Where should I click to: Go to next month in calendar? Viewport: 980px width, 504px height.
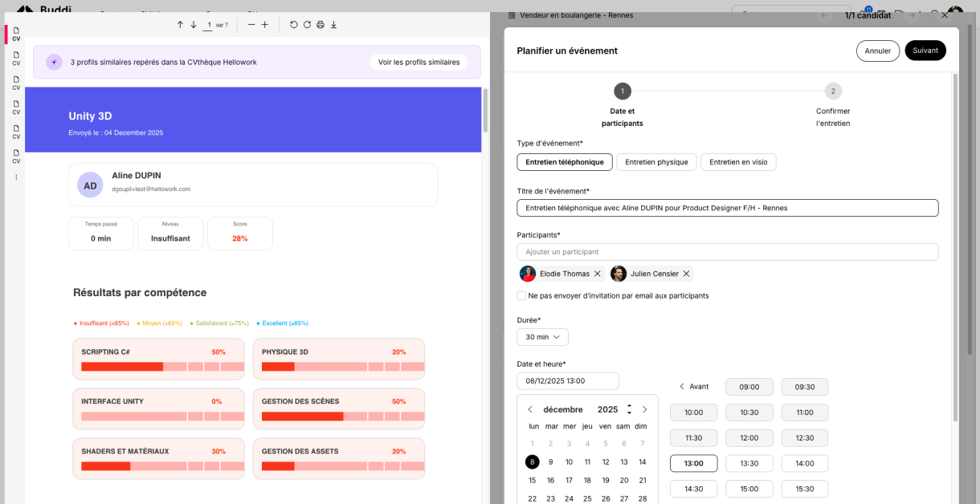644,409
